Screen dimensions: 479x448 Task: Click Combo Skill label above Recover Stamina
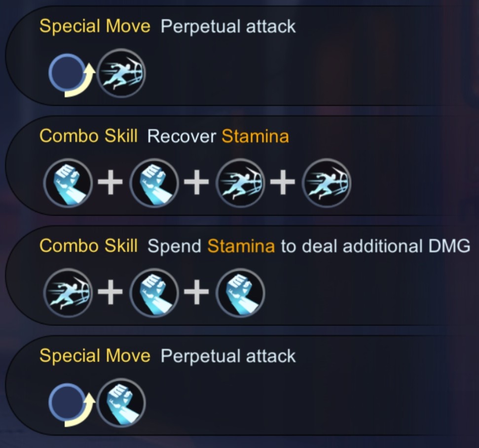pos(89,136)
